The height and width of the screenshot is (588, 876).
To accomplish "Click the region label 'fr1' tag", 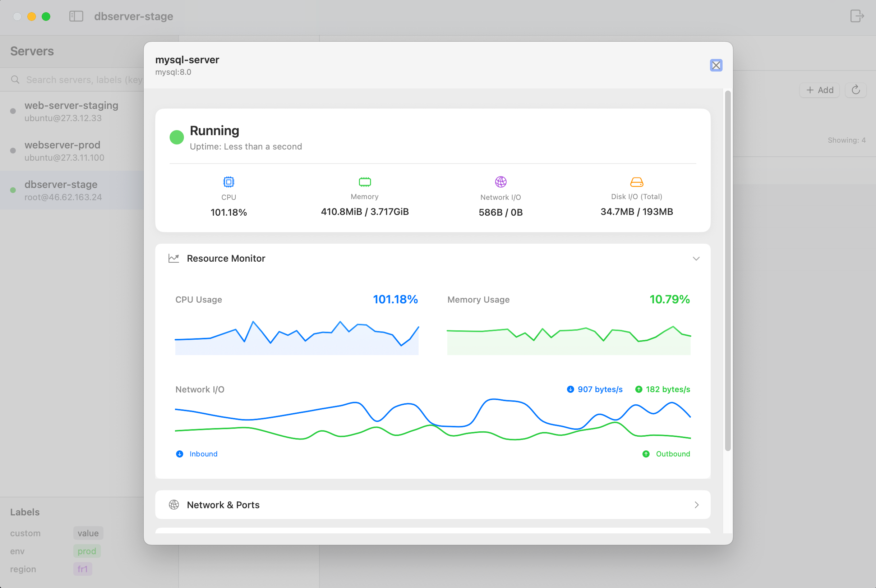I will tap(83, 569).
